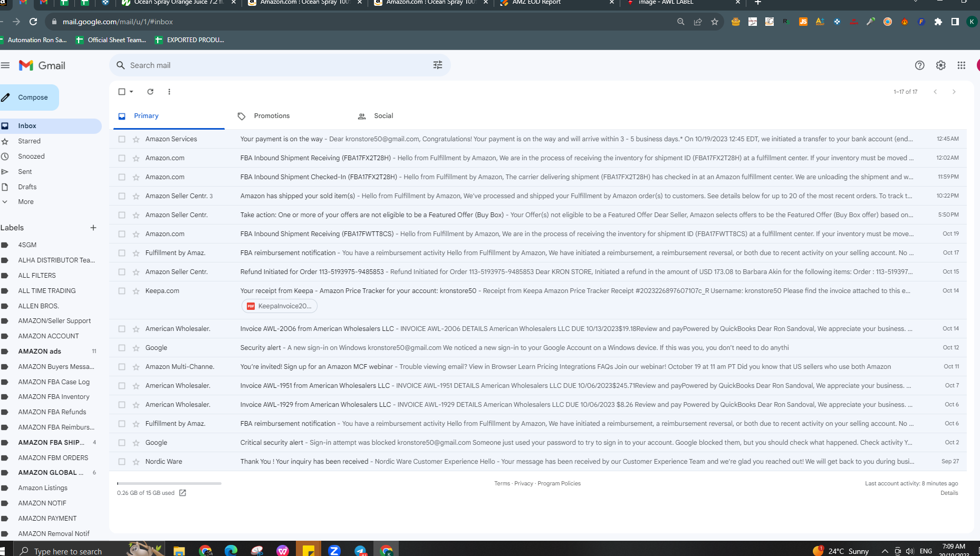Check the Invoice AWL-2006 email checkbox
980x556 pixels.
click(122, 329)
